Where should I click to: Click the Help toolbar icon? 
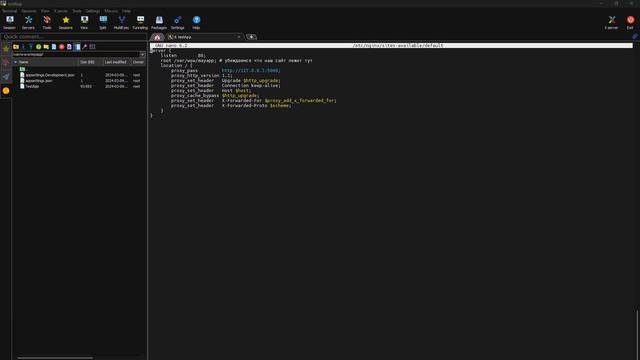click(196, 22)
